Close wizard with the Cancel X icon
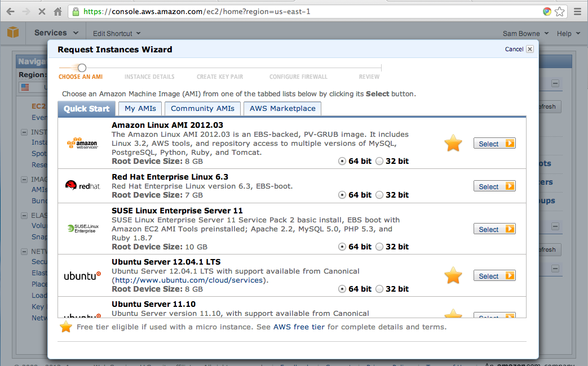The image size is (588, 366). [x=530, y=49]
